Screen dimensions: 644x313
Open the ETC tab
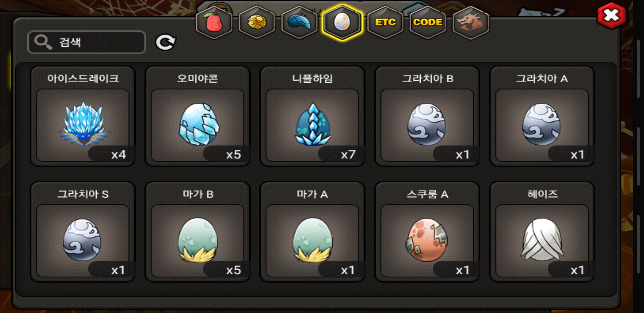385,23
